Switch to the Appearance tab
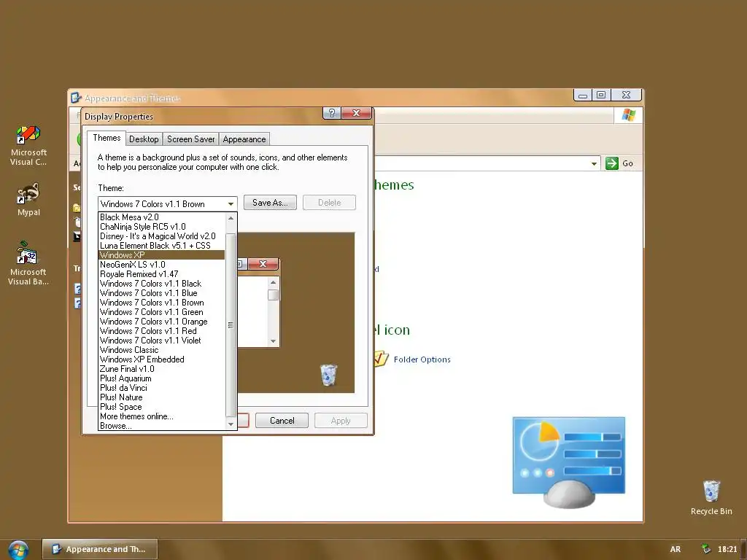 coord(244,139)
